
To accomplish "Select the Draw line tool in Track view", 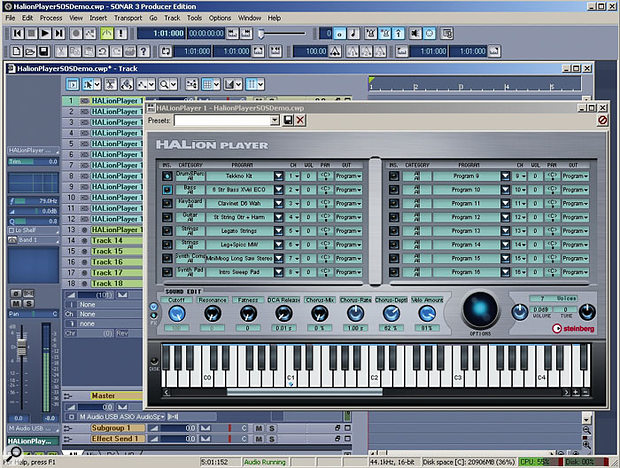I will [x=143, y=84].
